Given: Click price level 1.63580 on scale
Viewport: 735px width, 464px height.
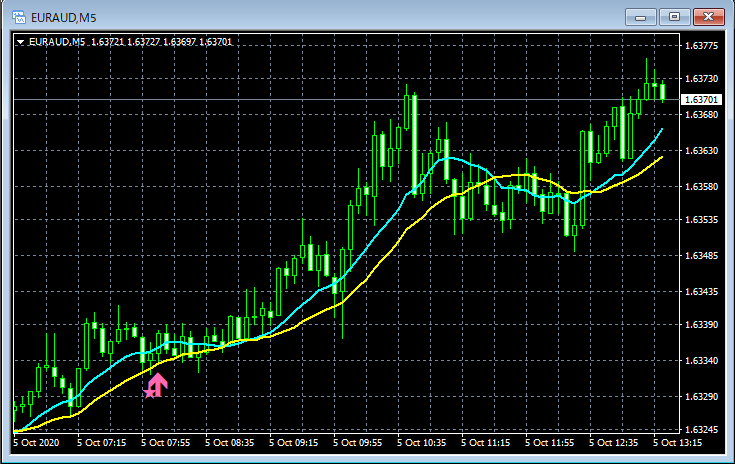Looking at the screenshot, I should [x=701, y=187].
